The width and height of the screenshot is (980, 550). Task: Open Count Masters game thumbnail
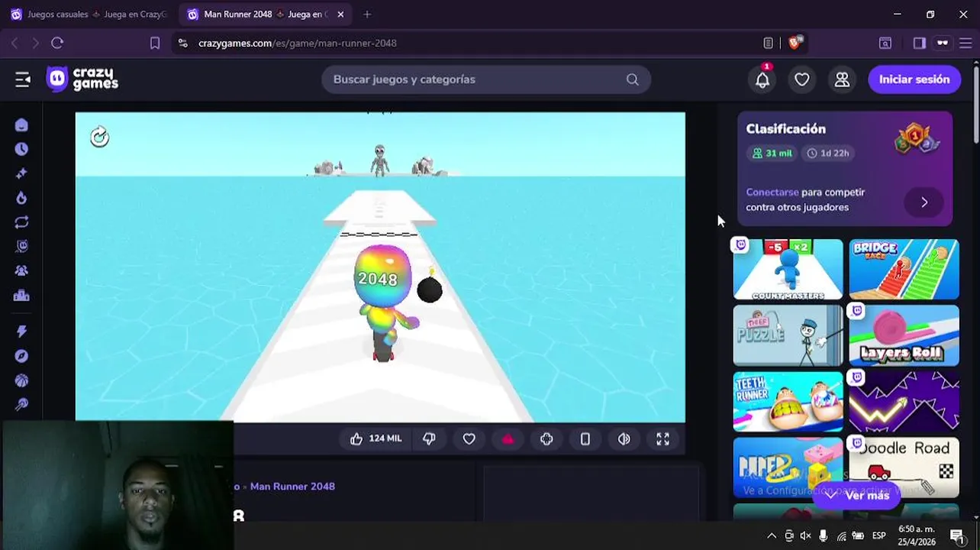[788, 270]
